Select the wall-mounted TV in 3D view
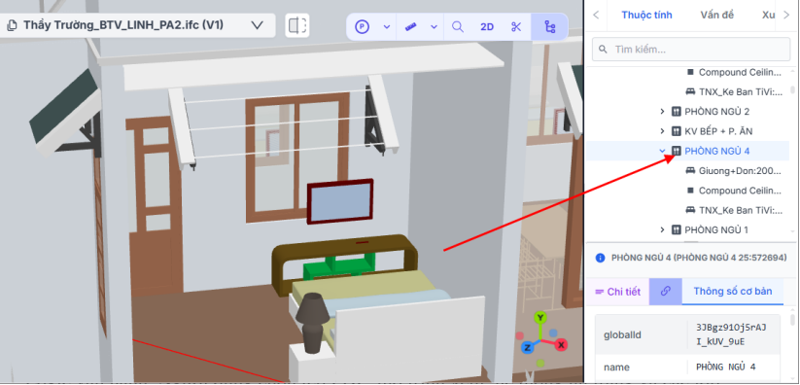 pyautogui.click(x=340, y=201)
